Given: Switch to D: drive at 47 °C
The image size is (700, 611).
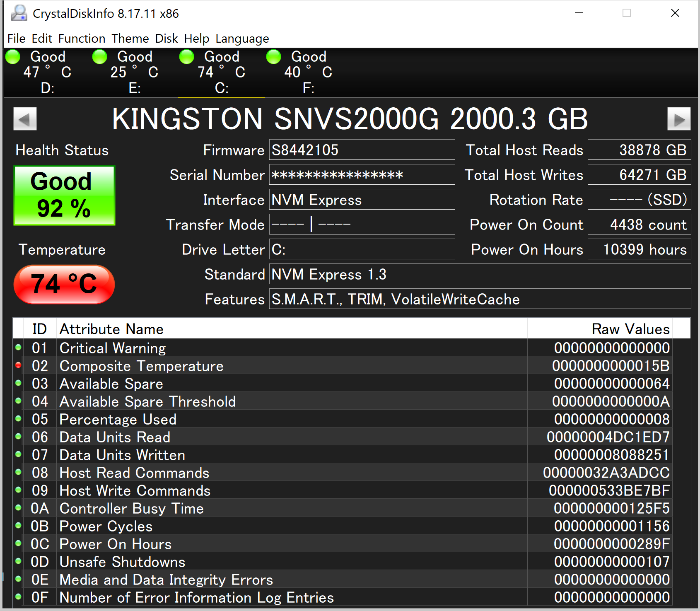Looking at the screenshot, I should pyautogui.click(x=48, y=73).
